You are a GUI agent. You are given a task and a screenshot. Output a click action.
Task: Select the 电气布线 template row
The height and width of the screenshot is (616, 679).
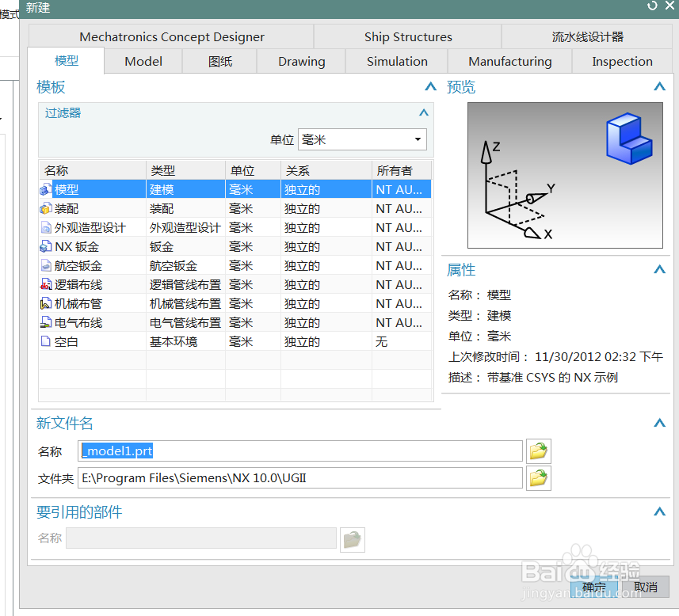(235, 323)
